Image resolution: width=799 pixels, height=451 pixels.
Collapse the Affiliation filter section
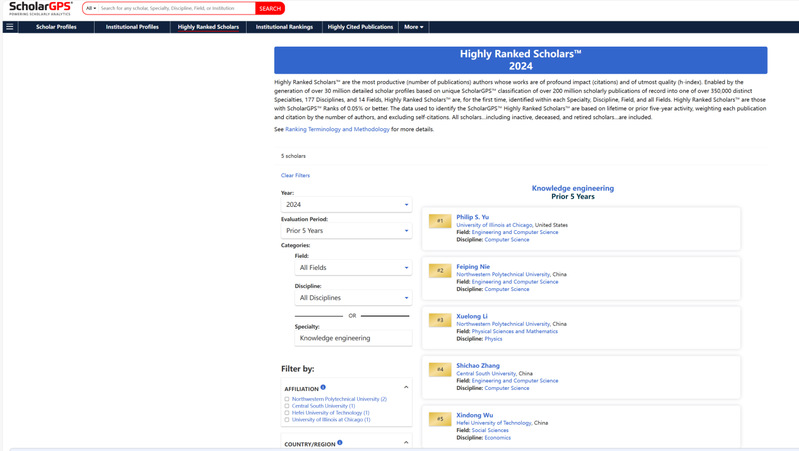point(406,387)
